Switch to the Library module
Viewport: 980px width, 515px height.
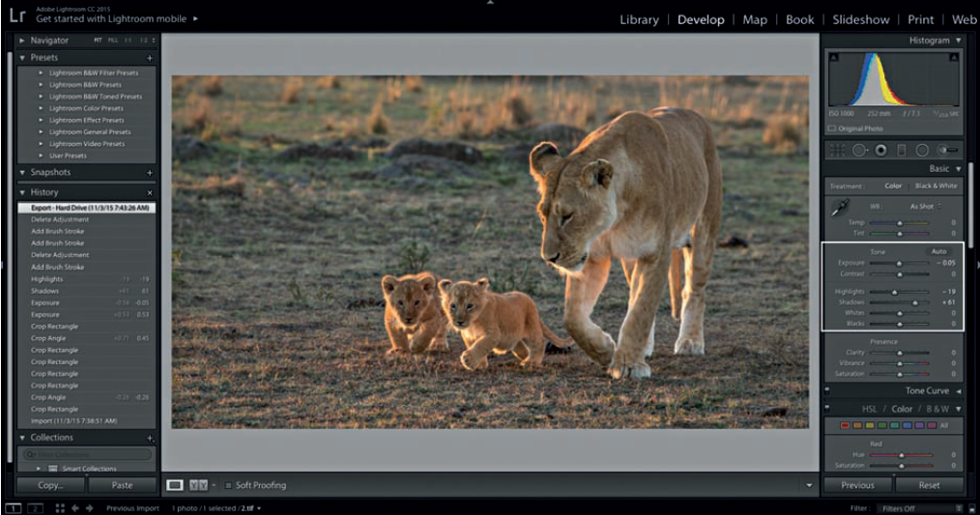[639, 19]
